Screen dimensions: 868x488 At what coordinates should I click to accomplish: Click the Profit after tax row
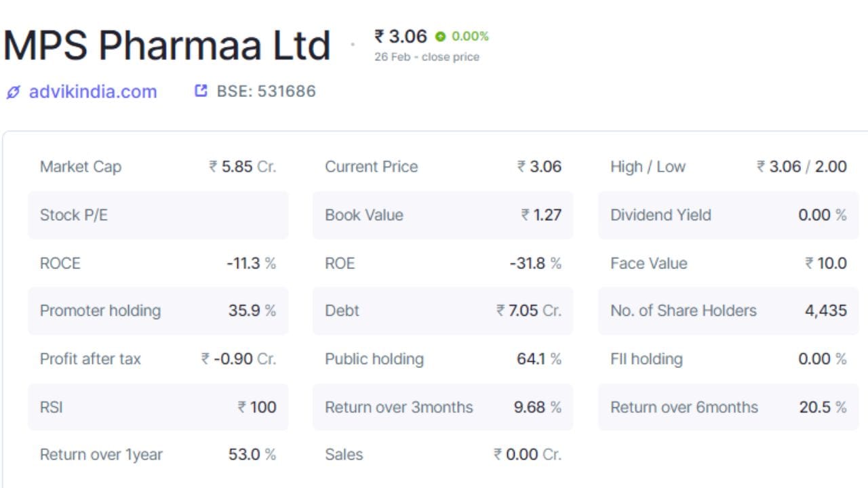point(157,359)
